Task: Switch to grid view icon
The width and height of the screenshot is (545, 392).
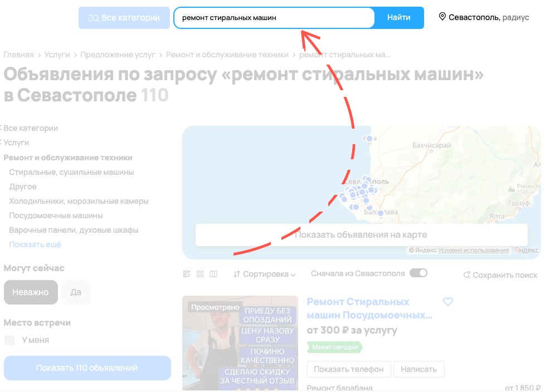Action: [x=200, y=275]
